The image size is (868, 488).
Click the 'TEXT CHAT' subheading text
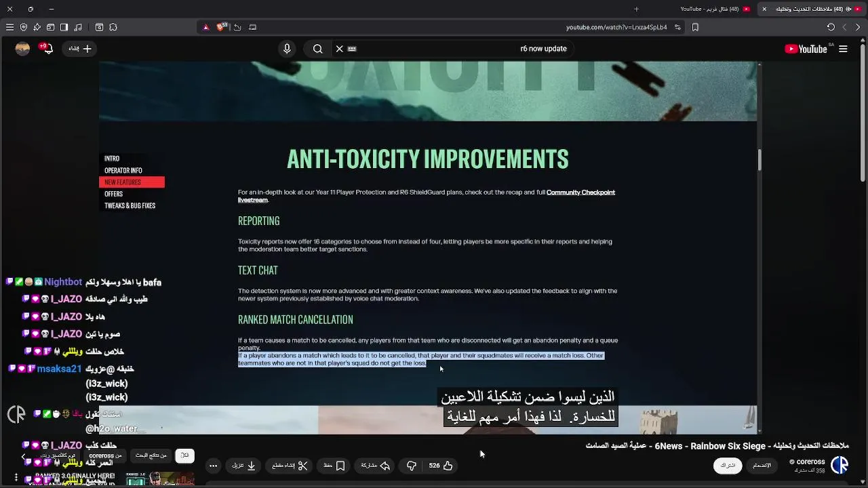(258, 270)
